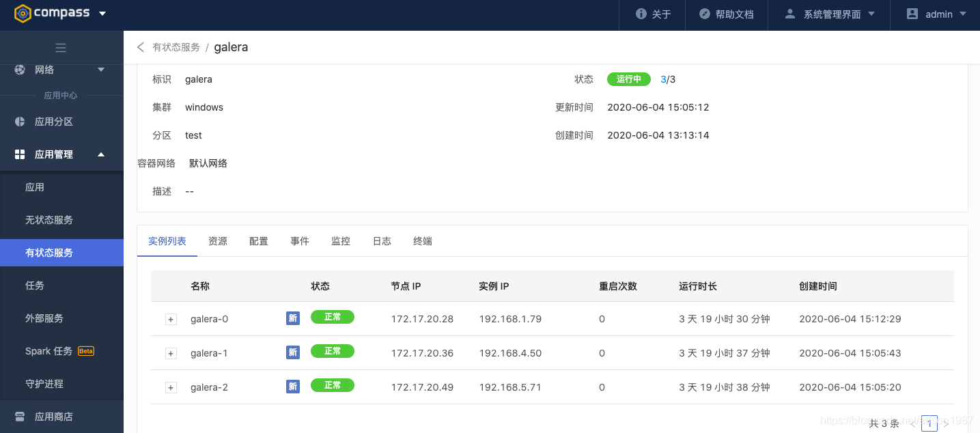This screenshot has height=433, width=980.
Task: Switch to the 配置 tab
Action: (259, 241)
